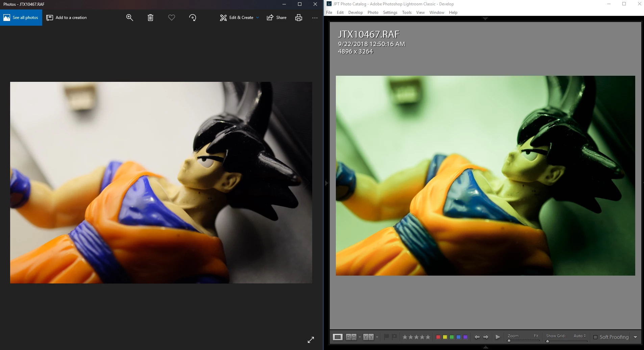
Task: Rotate the photo in Photos app
Action: point(193,18)
